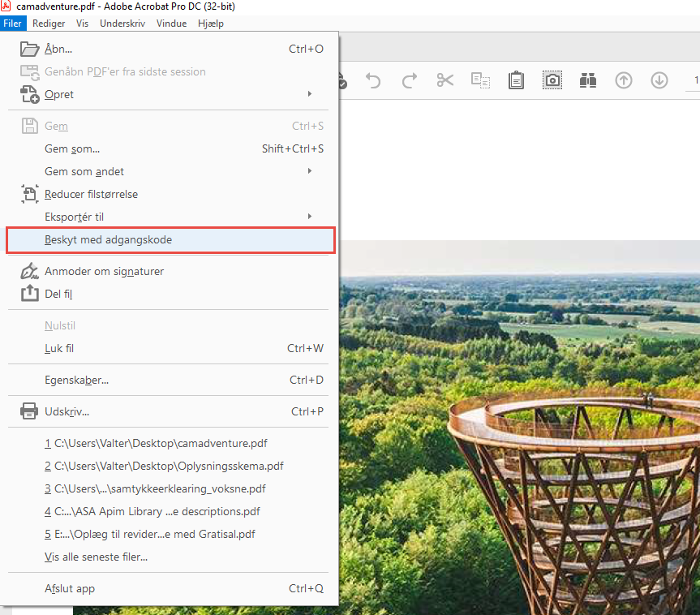Click the Del fil share icon
Image resolution: width=700 pixels, height=615 pixels.
click(29, 294)
